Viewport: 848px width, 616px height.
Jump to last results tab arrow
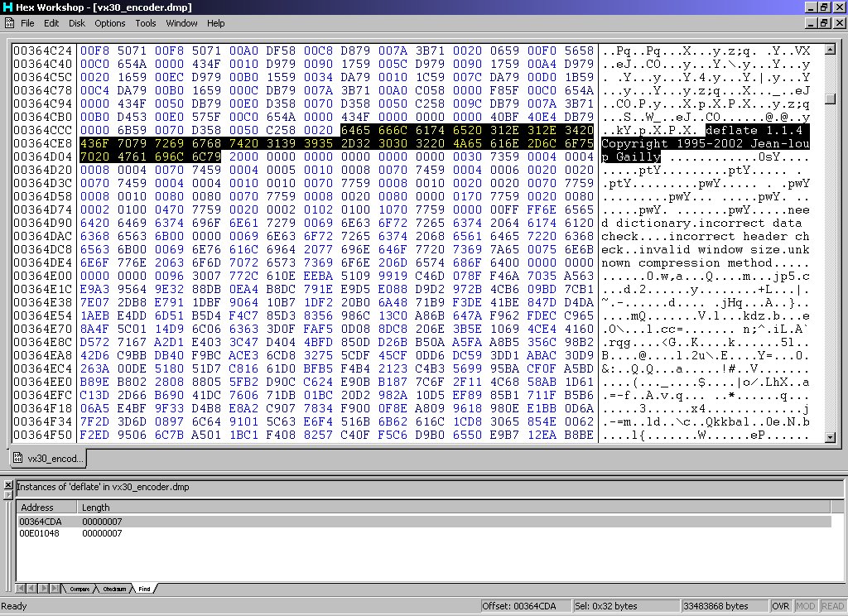[x=55, y=589]
